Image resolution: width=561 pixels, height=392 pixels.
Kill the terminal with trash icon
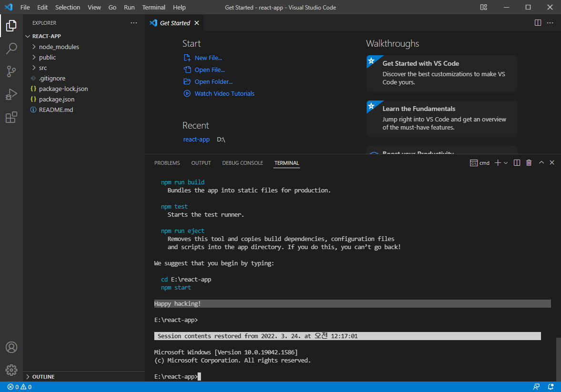(x=529, y=163)
